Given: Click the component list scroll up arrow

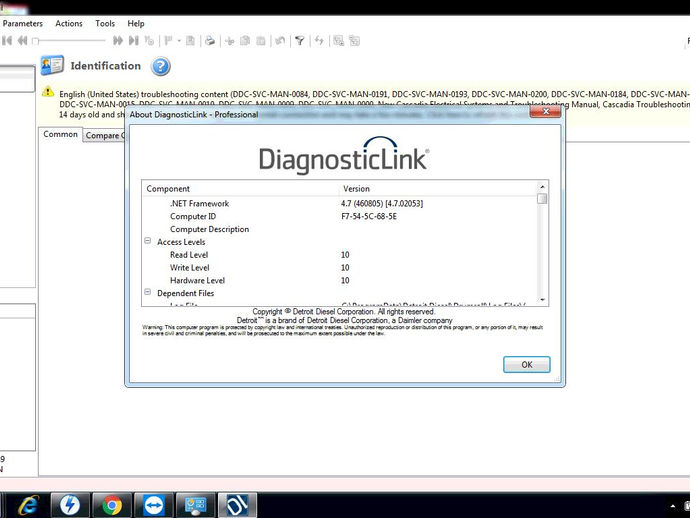Looking at the screenshot, I should click(542, 187).
